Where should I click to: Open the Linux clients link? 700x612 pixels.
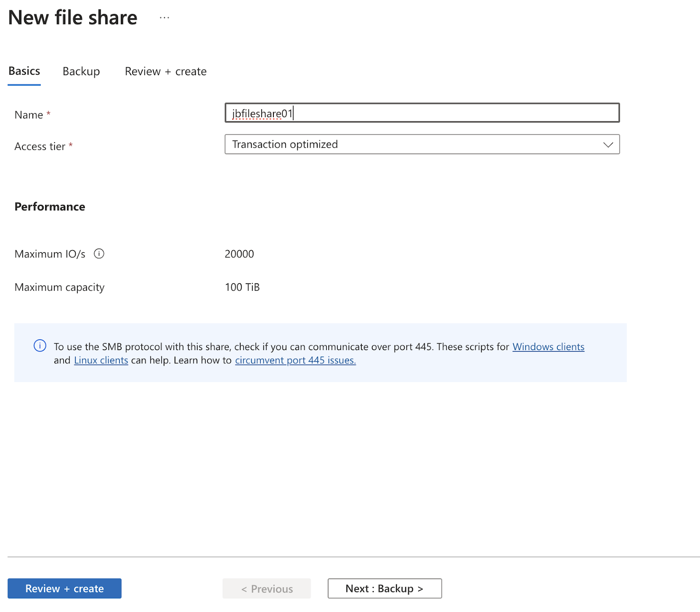[101, 360]
